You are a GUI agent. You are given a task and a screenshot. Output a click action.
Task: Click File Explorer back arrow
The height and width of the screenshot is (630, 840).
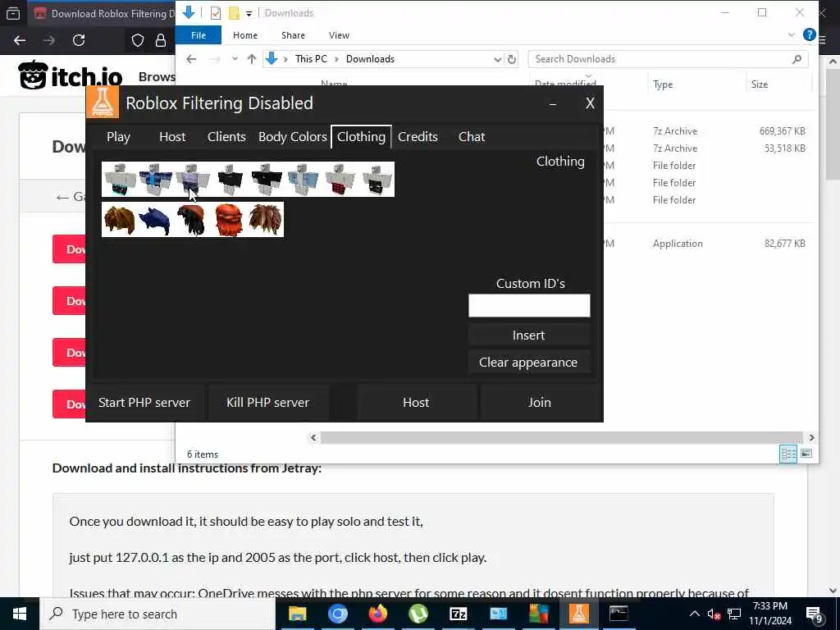point(191,59)
